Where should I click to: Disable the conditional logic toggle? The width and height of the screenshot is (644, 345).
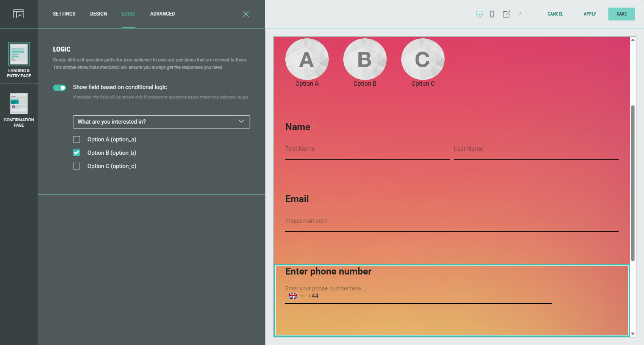point(59,88)
